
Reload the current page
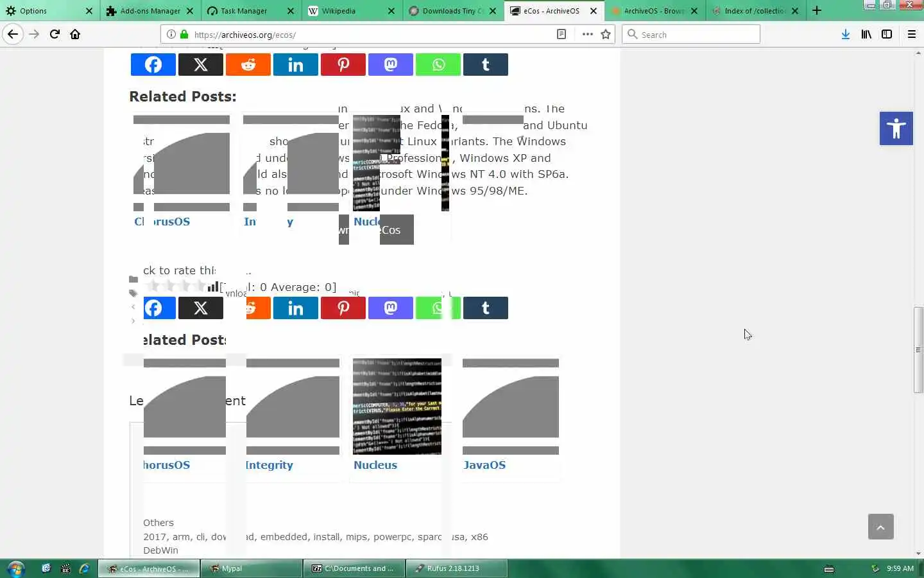(x=55, y=34)
